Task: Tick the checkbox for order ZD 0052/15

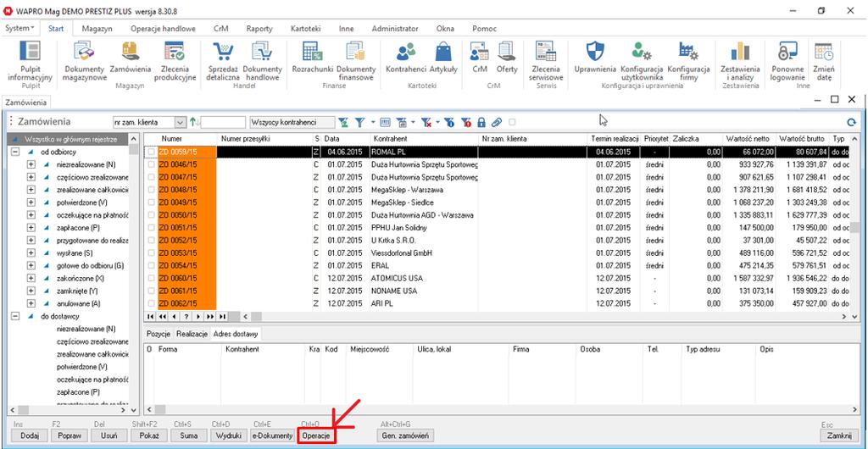Action: pos(152,240)
